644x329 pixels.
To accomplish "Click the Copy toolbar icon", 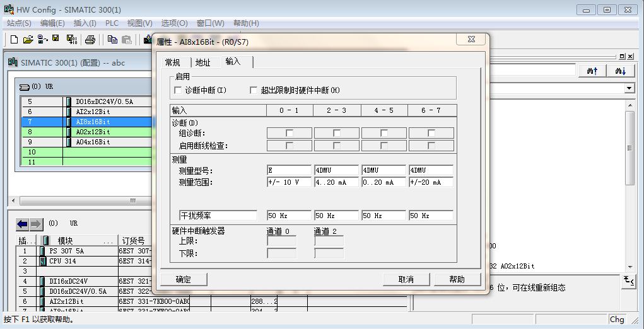I will pyautogui.click(x=112, y=40).
